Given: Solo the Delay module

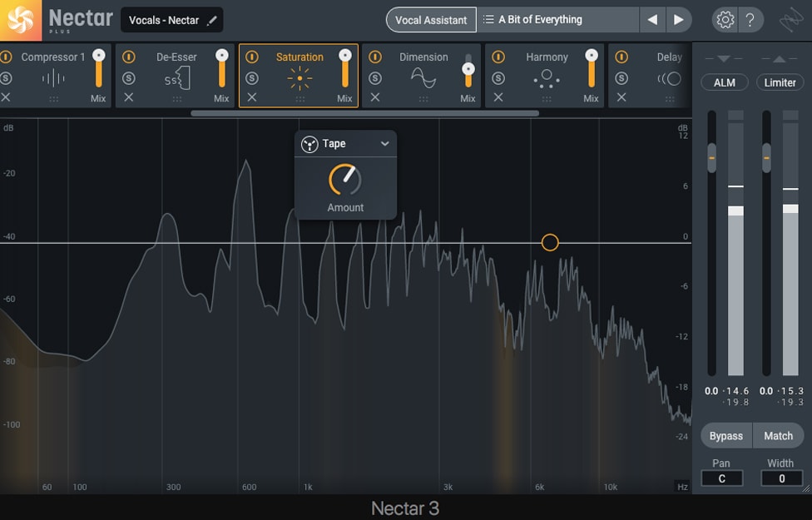Looking at the screenshot, I should tap(621, 78).
